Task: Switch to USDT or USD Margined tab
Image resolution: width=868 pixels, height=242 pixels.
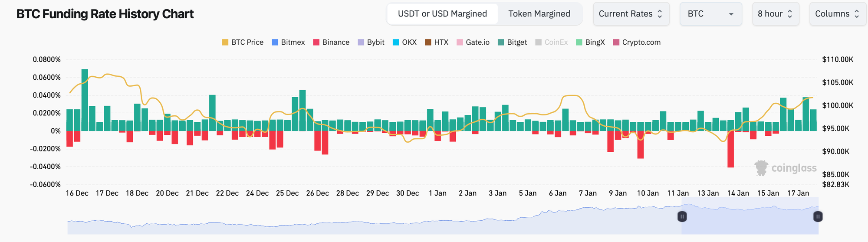Action: 442,14
